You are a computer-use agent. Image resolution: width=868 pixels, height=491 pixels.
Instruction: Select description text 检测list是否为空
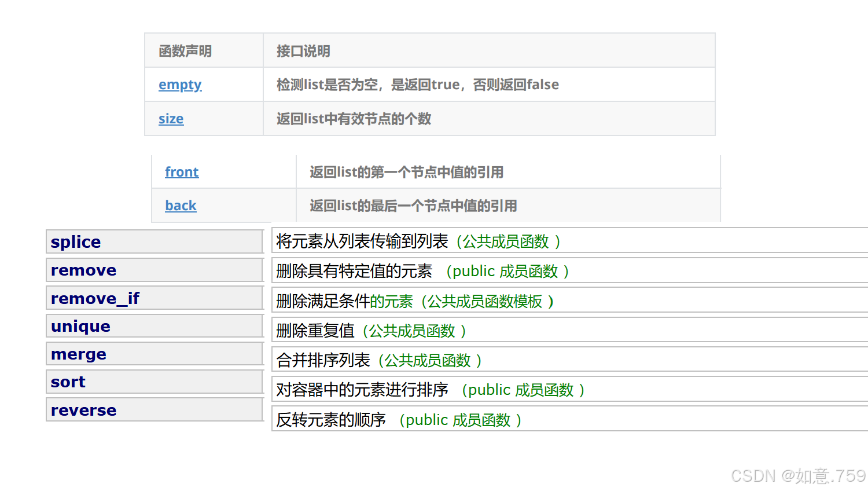(x=327, y=85)
